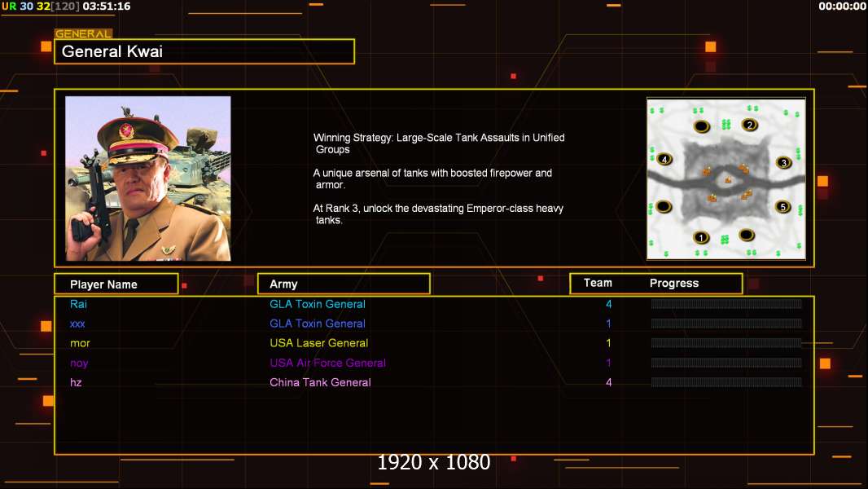Image resolution: width=868 pixels, height=489 pixels.
Task: Click the Army column header
Action: [344, 284]
